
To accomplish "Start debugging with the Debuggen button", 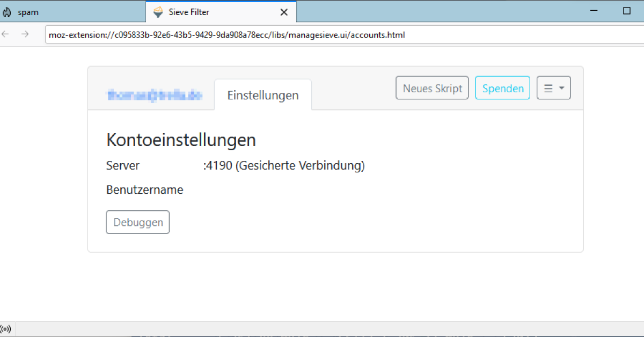I will pyautogui.click(x=137, y=222).
